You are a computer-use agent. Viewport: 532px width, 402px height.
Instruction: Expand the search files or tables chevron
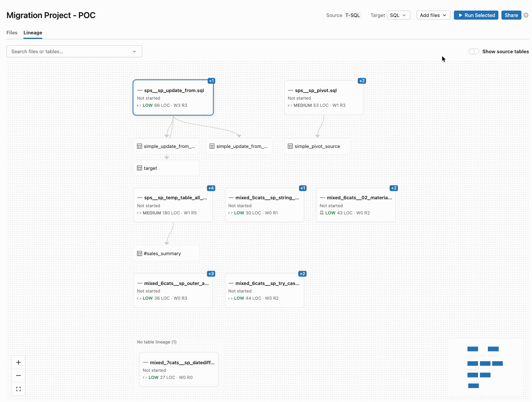tap(134, 51)
